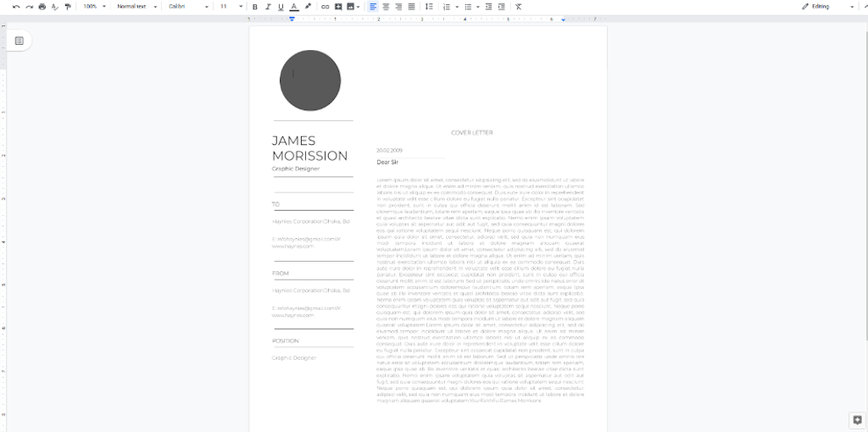
Task: Choose a highlight color with the marker icon
Action: click(x=309, y=7)
